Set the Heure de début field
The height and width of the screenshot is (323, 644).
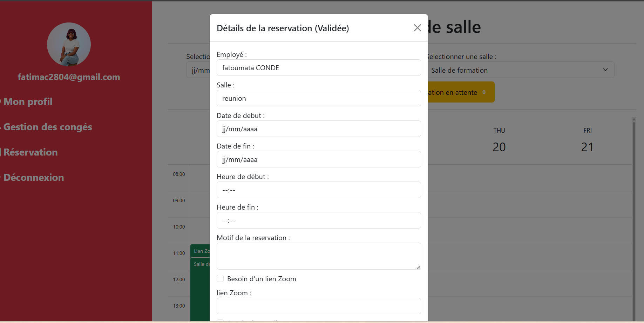[319, 190]
